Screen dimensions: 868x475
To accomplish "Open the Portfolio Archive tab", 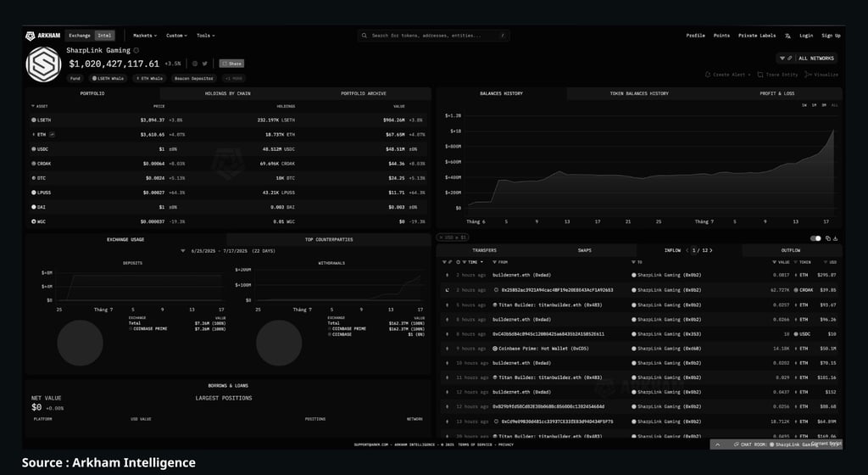I will [x=363, y=93].
